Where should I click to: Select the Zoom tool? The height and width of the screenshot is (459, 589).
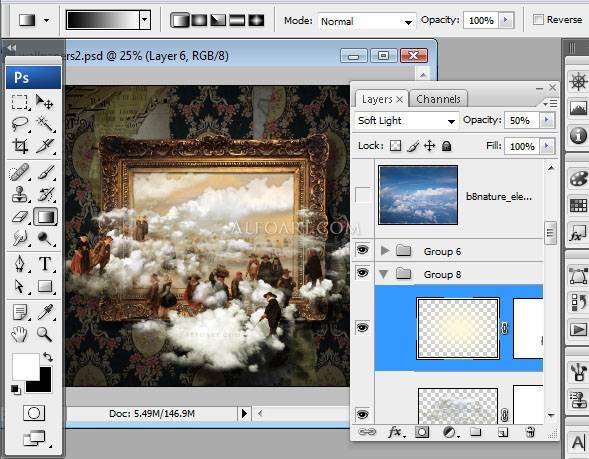(45, 334)
